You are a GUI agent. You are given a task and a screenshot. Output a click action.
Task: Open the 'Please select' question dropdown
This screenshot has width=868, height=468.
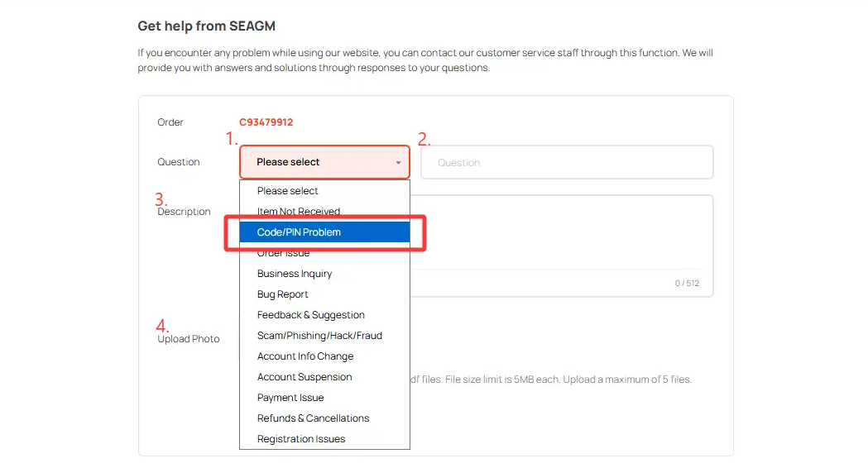pos(324,162)
